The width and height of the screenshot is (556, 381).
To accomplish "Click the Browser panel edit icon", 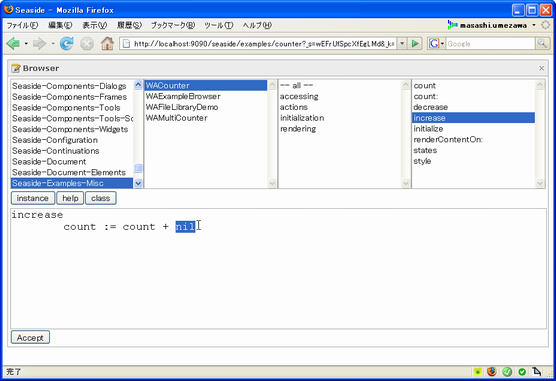I will coord(16,68).
